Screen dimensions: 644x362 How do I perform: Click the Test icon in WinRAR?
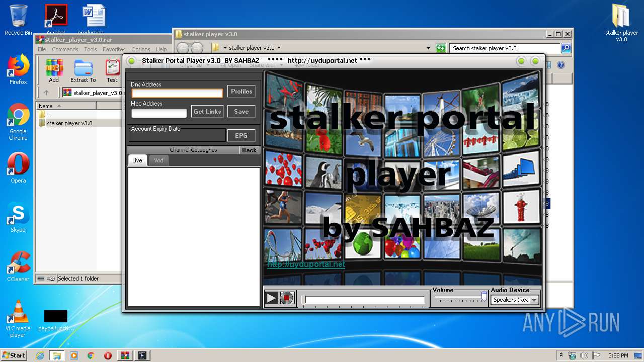coord(112,71)
